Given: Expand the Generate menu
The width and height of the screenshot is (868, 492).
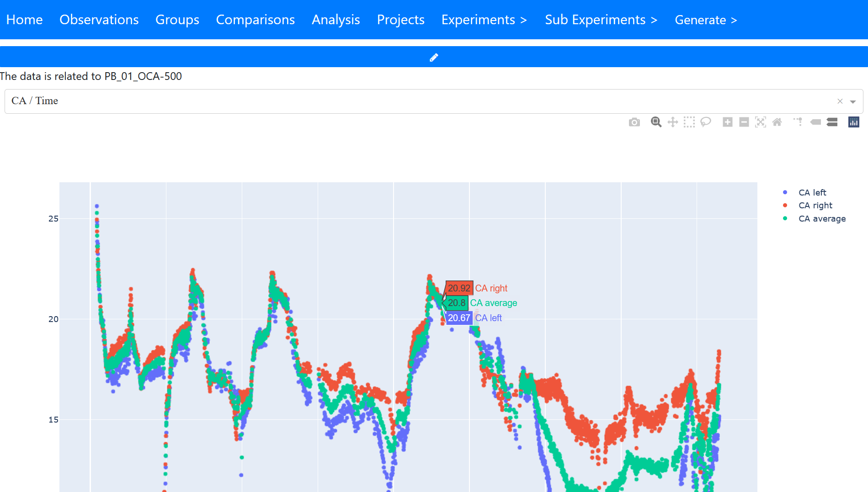Looking at the screenshot, I should point(706,20).
